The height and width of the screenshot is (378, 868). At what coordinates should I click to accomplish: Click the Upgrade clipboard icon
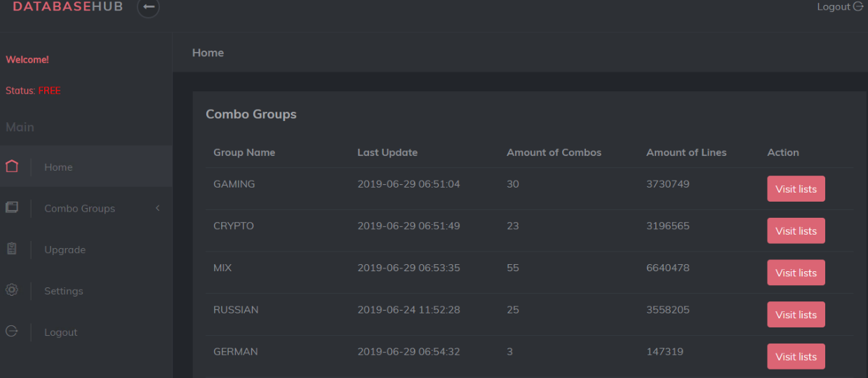click(11, 249)
